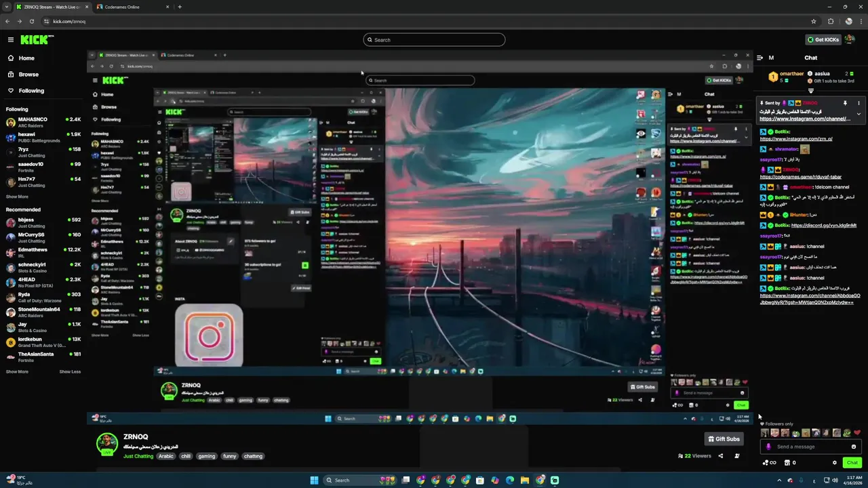Open Jay recommended channel

(x=43, y=327)
